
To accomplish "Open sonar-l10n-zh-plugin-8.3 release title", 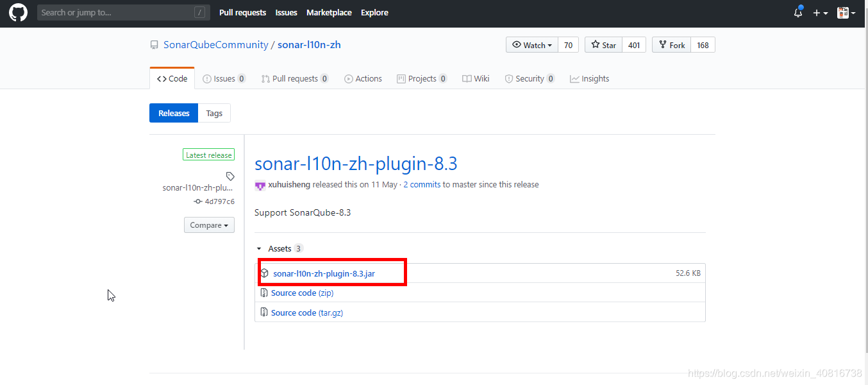I will pyautogui.click(x=356, y=164).
